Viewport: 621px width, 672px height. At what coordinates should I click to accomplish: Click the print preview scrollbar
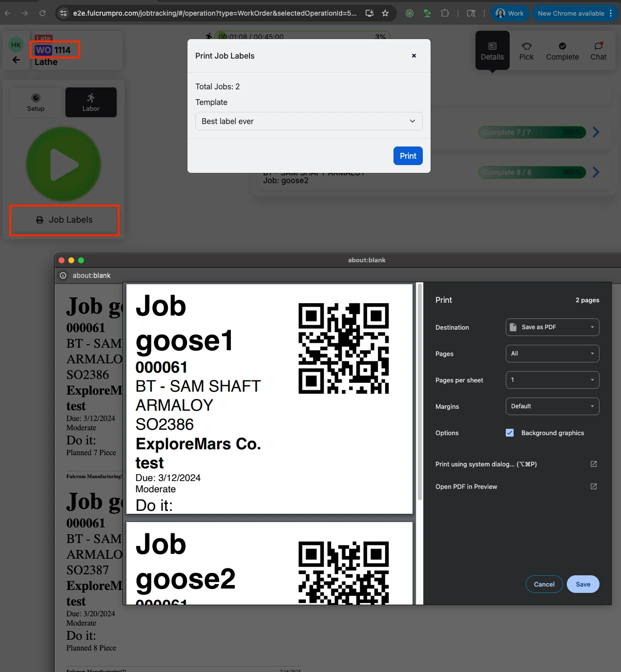coord(420,392)
